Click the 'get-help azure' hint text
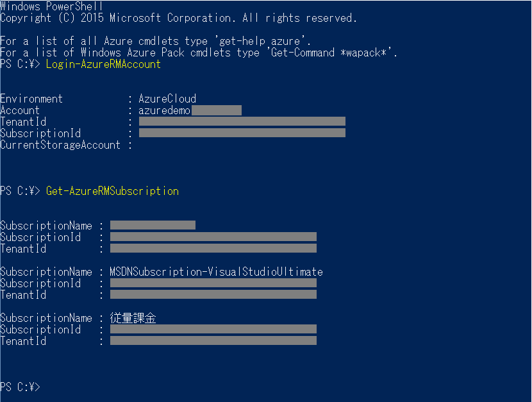 (x=262, y=41)
